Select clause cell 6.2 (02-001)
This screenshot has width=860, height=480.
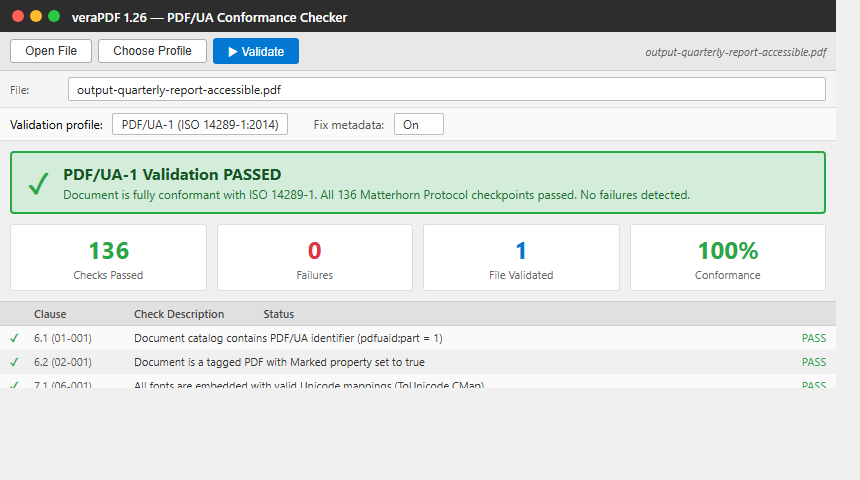tap(63, 363)
